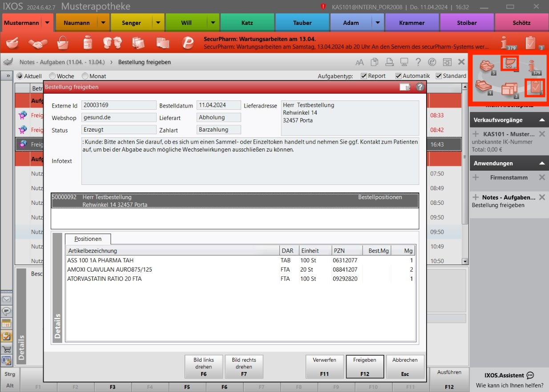
Task: Open the shopping bag icon in toolbar
Action: (63, 43)
